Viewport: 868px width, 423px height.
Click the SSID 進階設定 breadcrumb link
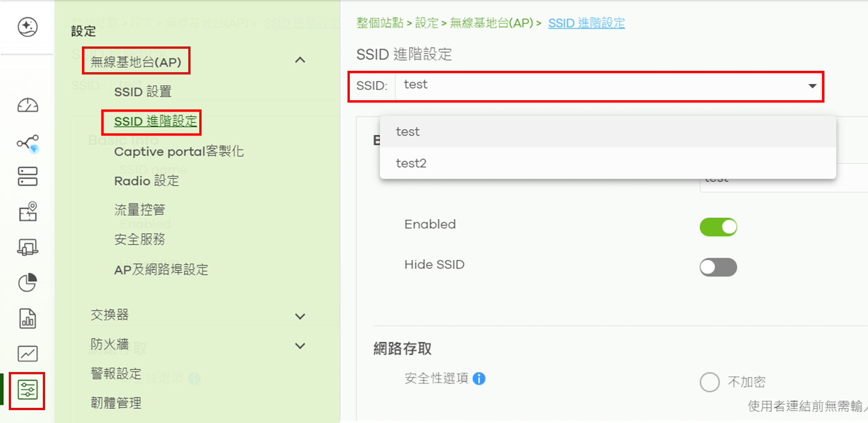click(x=586, y=23)
